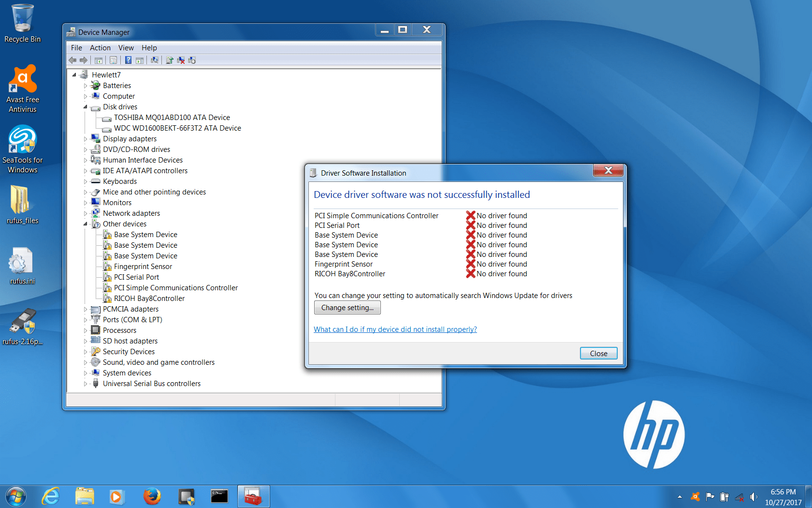Open the Action menu
The width and height of the screenshot is (812, 508).
100,47
